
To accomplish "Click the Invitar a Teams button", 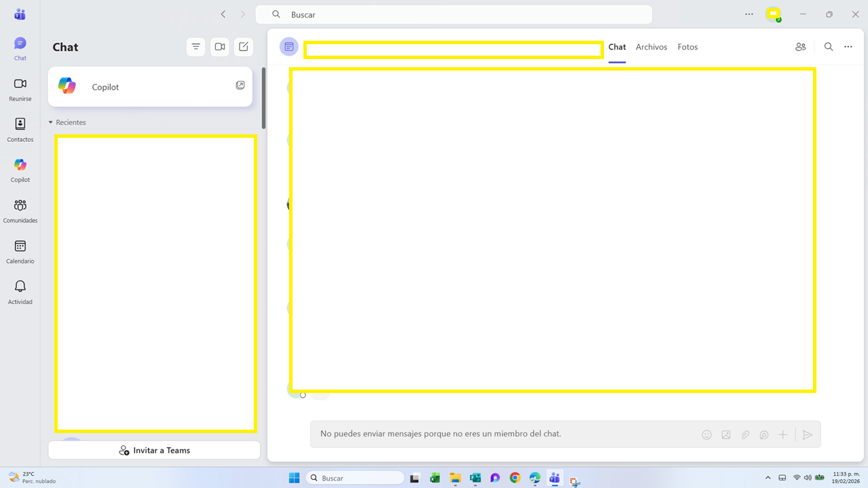I will pyautogui.click(x=154, y=450).
